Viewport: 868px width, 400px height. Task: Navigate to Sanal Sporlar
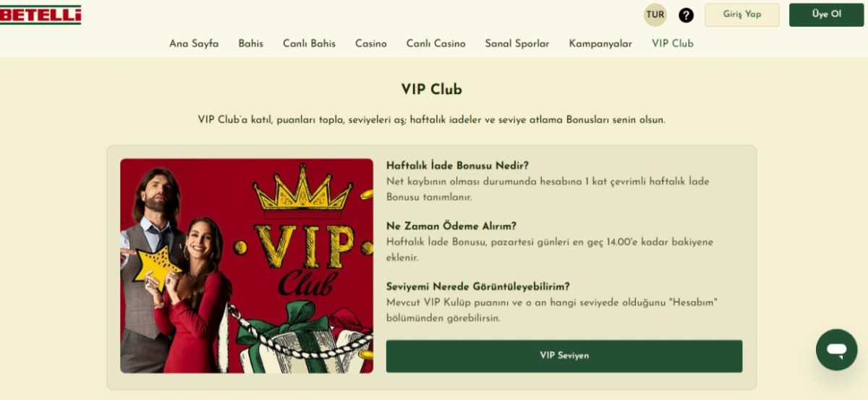tap(517, 43)
